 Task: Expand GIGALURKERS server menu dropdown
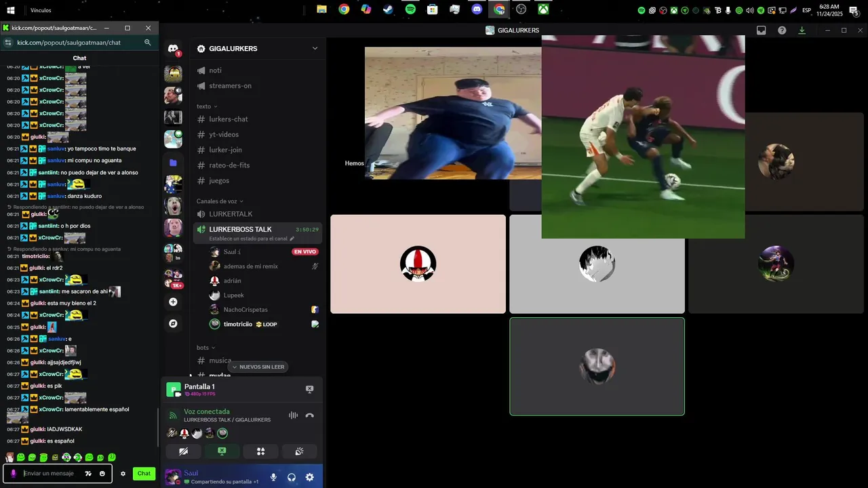(315, 48)
